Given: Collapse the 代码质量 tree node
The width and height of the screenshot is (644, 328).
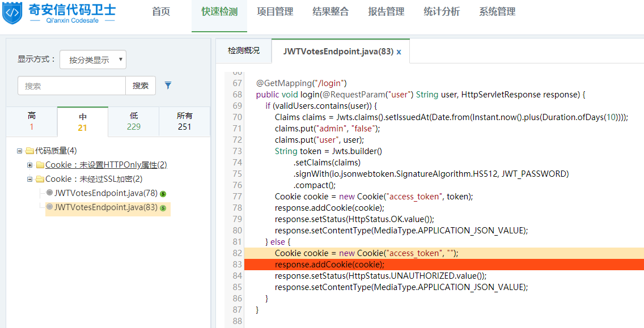Looking at the screenshot, I should pos(20,151).
